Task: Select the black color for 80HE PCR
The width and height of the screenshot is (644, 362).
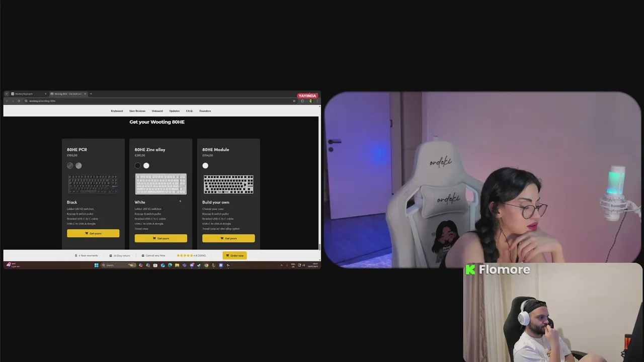Action: [70, 165]
